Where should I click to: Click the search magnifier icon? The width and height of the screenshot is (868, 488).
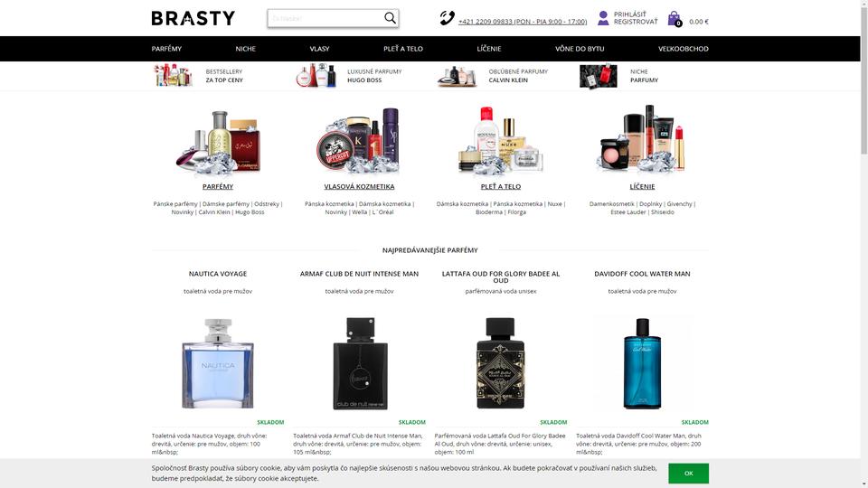390,18
